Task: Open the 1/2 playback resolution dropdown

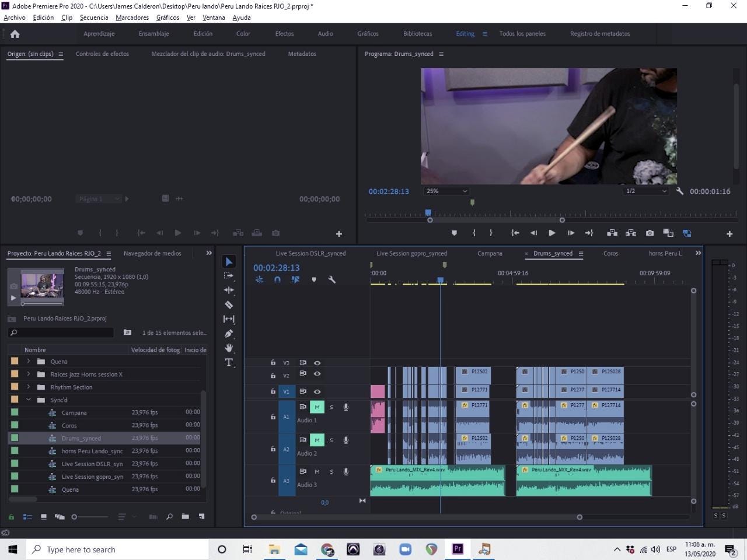Action: (645, 191)
